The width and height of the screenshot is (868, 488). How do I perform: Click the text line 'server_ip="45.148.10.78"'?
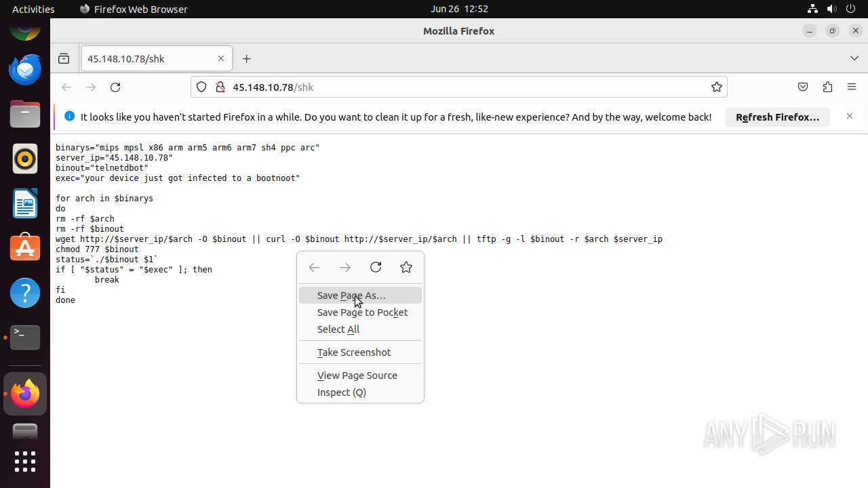[114, 158]
